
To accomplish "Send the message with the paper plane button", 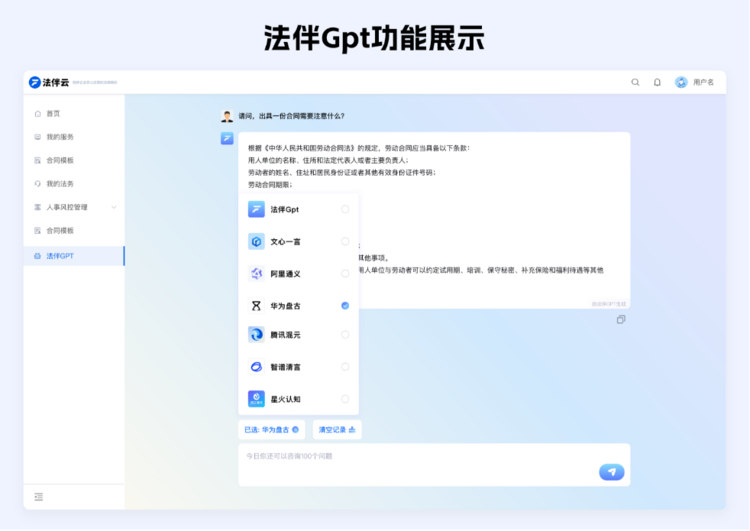I will click(x=611, y=472).
